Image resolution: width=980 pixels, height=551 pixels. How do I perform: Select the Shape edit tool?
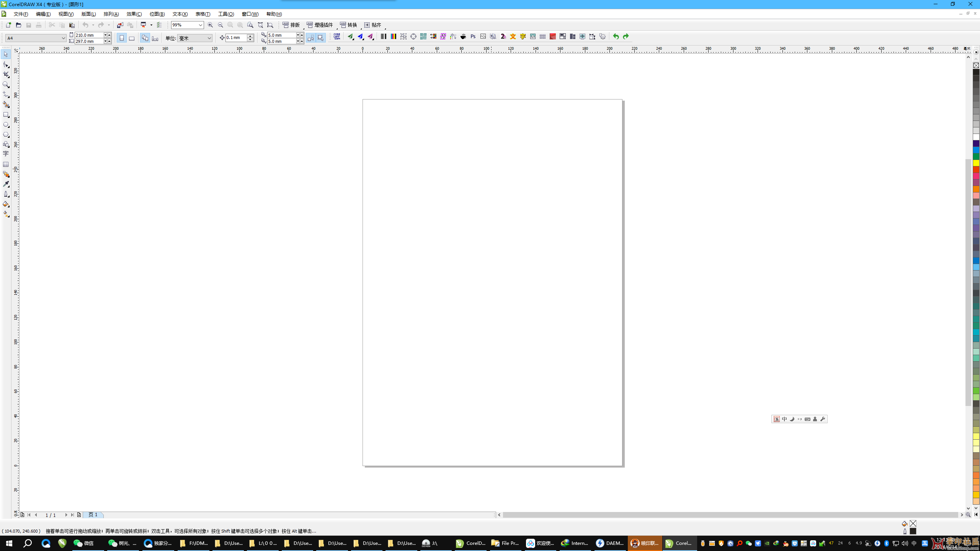click(x=6, y=65)
